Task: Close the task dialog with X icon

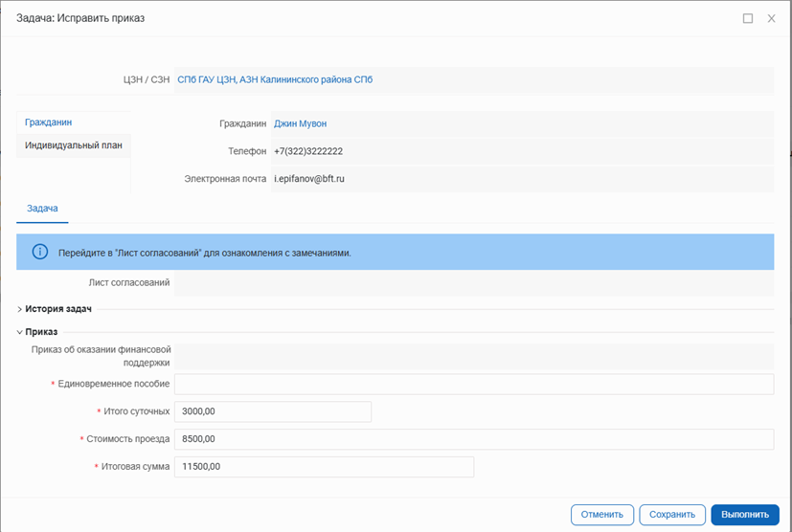Action: pos(771,18)
